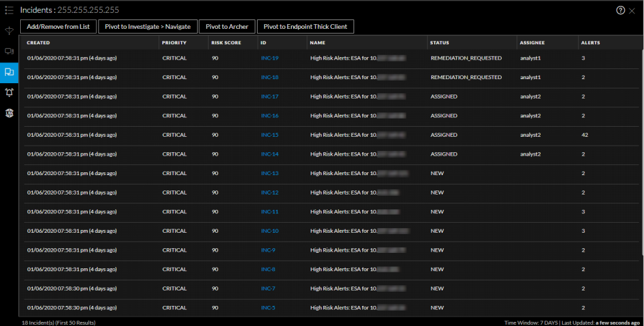Select the highlighted incidents icon in sidebar
Viewport: 644px width, 326px height.
click(9, 72)
